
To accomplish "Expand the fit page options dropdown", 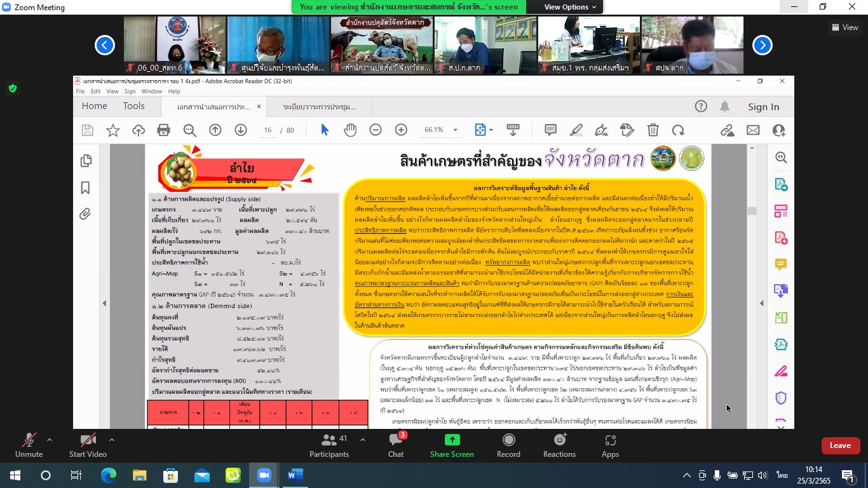I will click(491, 130).
